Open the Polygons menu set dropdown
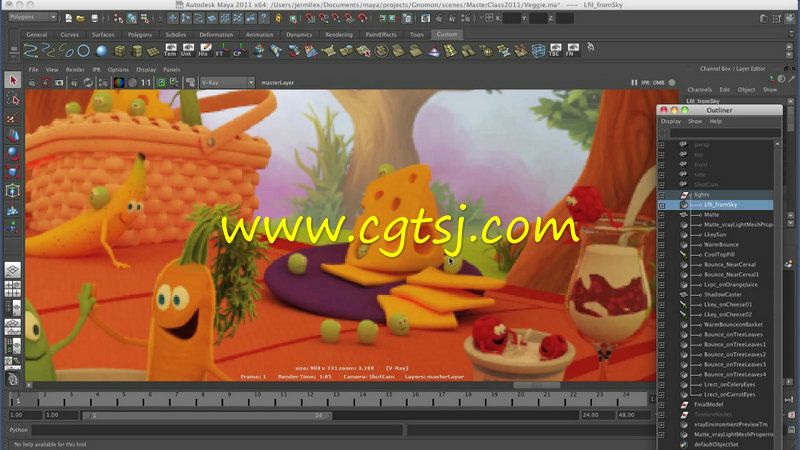Image resolution: width=800 pixels, height=450 pixels. coord(32,17)
